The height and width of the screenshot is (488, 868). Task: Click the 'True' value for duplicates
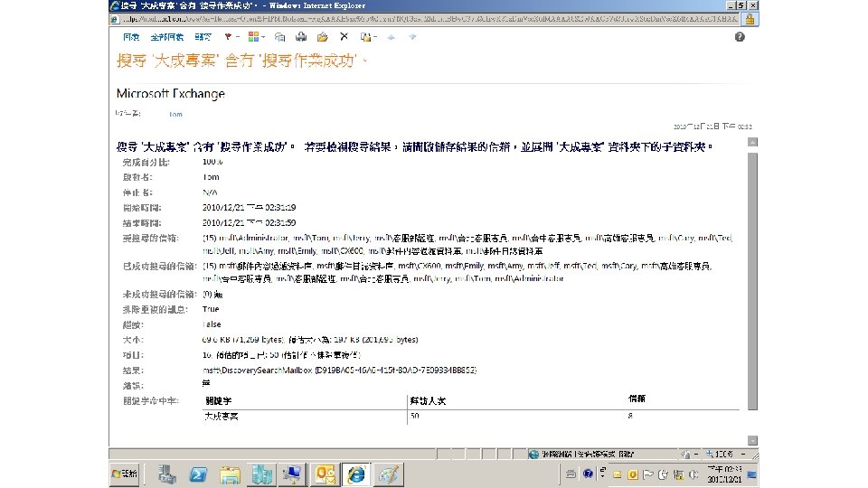[x=211, y=309]
